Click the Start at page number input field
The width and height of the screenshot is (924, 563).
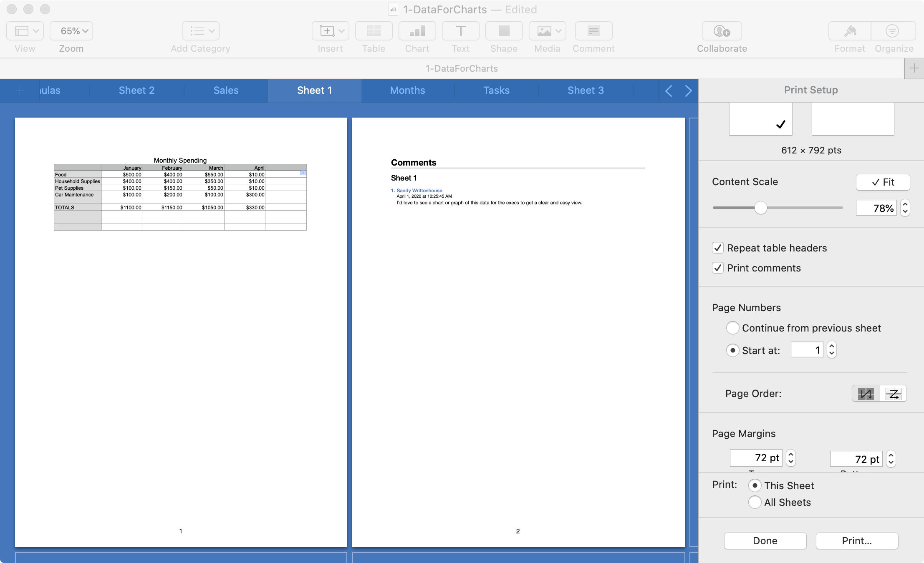807,350
